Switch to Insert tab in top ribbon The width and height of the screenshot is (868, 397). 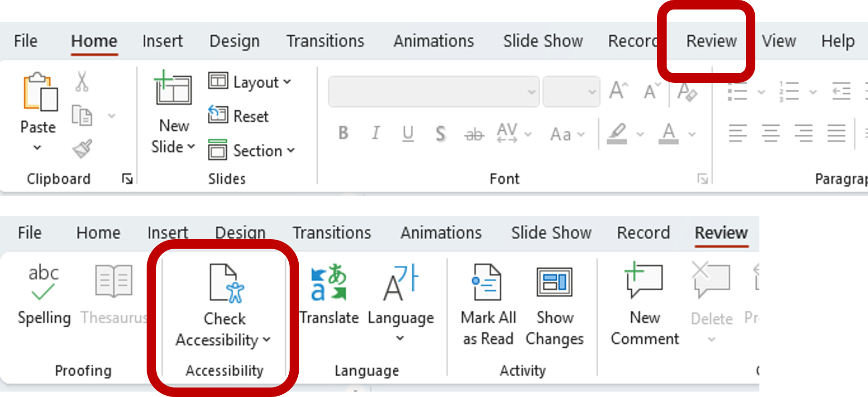tap(162, 41)
